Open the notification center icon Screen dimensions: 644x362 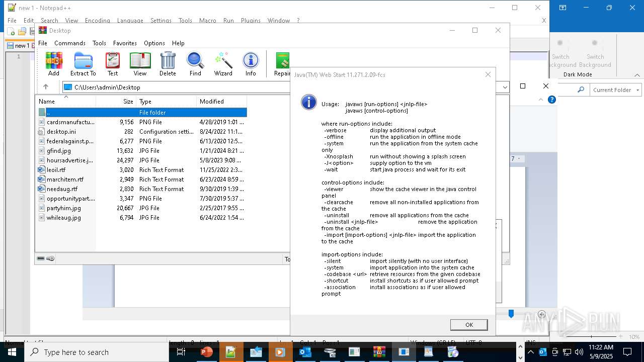click(x=627, y=352)
